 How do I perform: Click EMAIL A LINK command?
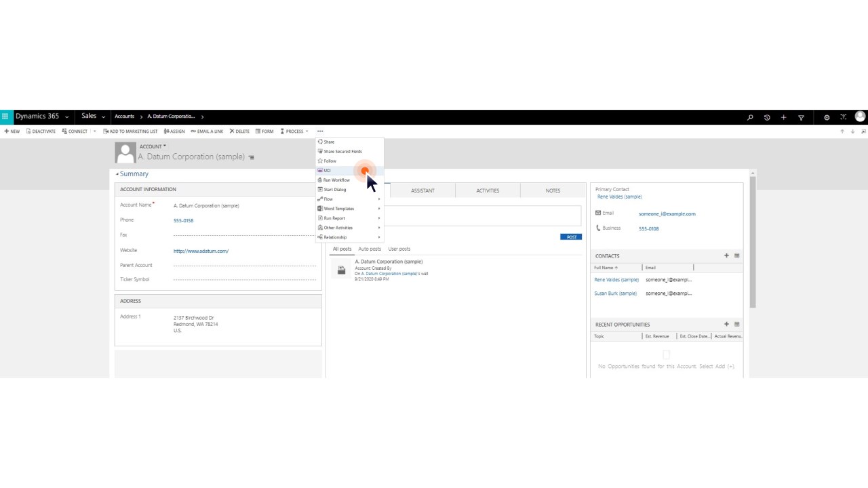click(x=207, y=131)
